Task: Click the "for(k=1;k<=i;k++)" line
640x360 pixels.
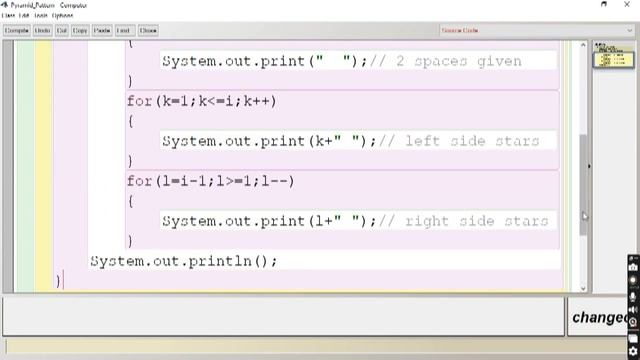Action: (x=202, y=101)
